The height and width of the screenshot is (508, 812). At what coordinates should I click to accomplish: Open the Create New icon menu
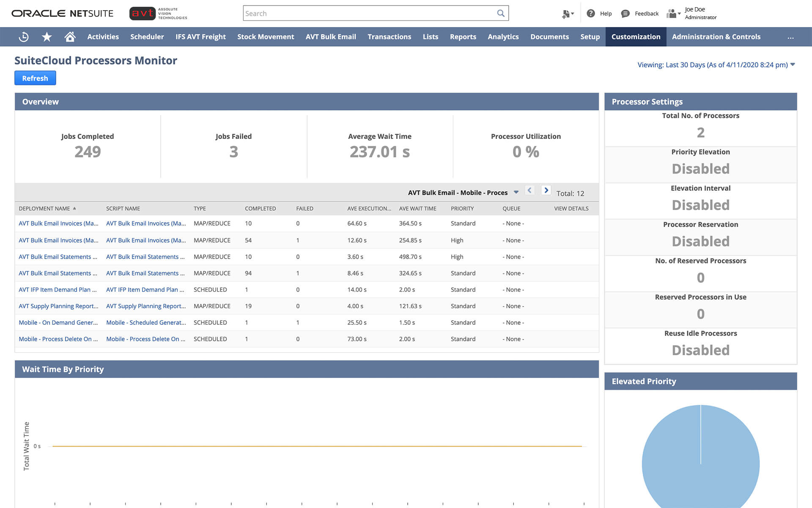click(567, 14)
